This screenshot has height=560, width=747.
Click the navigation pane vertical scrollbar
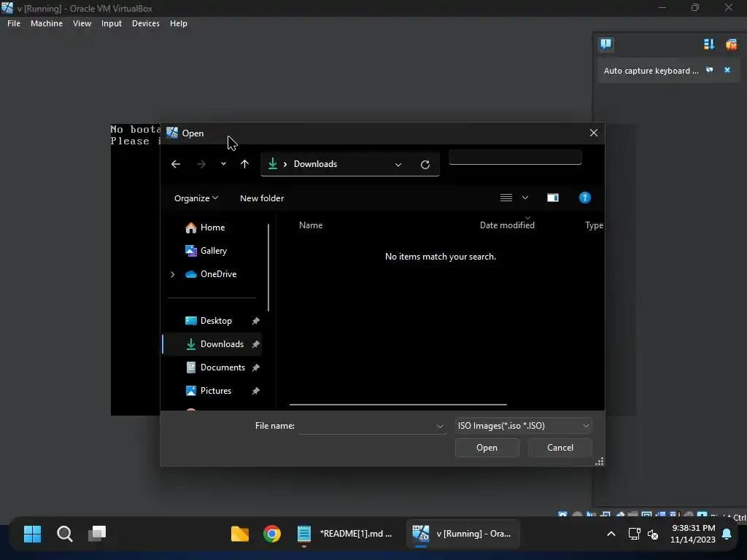point(268,267)
